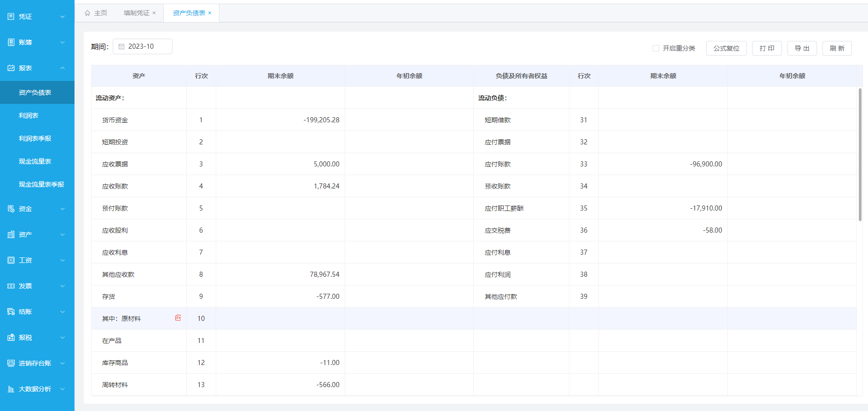Click the 报表 reports sidebar icon

(11, 68)
